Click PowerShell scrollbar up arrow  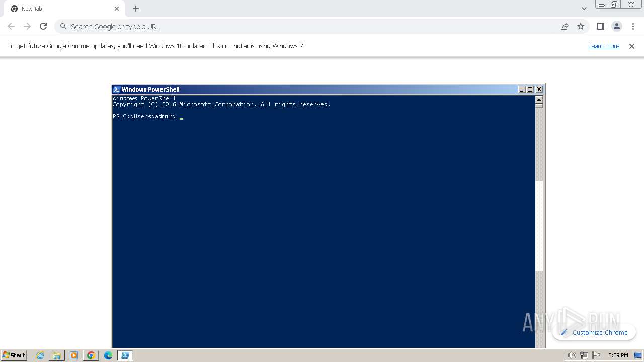pyautogui.click(x=539, y=99)
